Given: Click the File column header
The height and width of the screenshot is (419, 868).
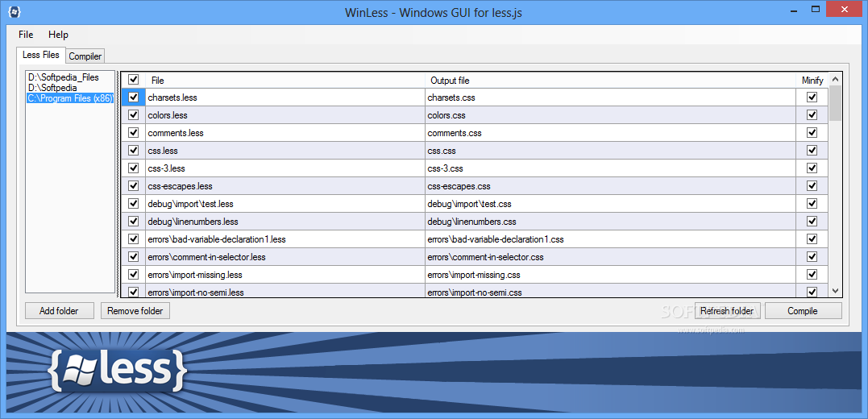Looking at the screenshot, I should tap(285, 81).
